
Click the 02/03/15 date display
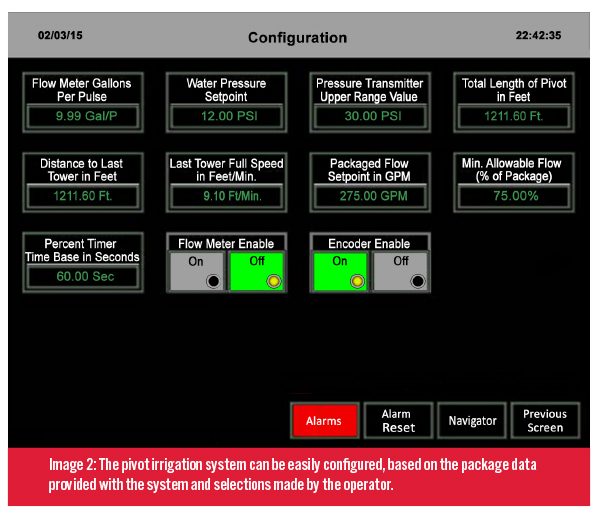click(59, 35)
